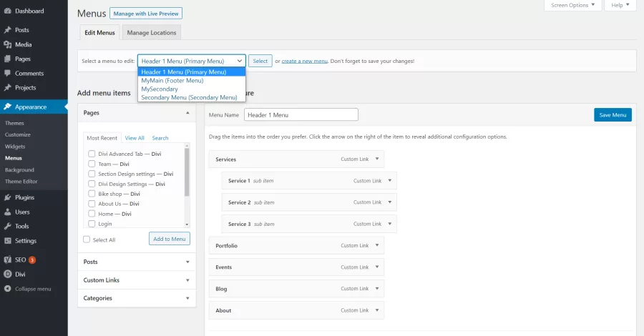Check the Home — Divi checkbox
Viewport: 644px width, 336px height.
(x=92, y=214)
